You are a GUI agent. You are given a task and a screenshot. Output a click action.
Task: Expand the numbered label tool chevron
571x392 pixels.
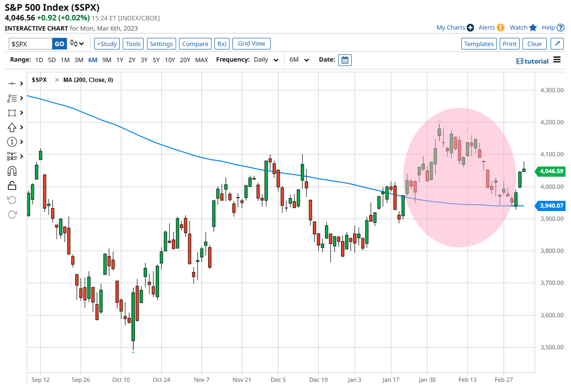[x=21, y=142]
